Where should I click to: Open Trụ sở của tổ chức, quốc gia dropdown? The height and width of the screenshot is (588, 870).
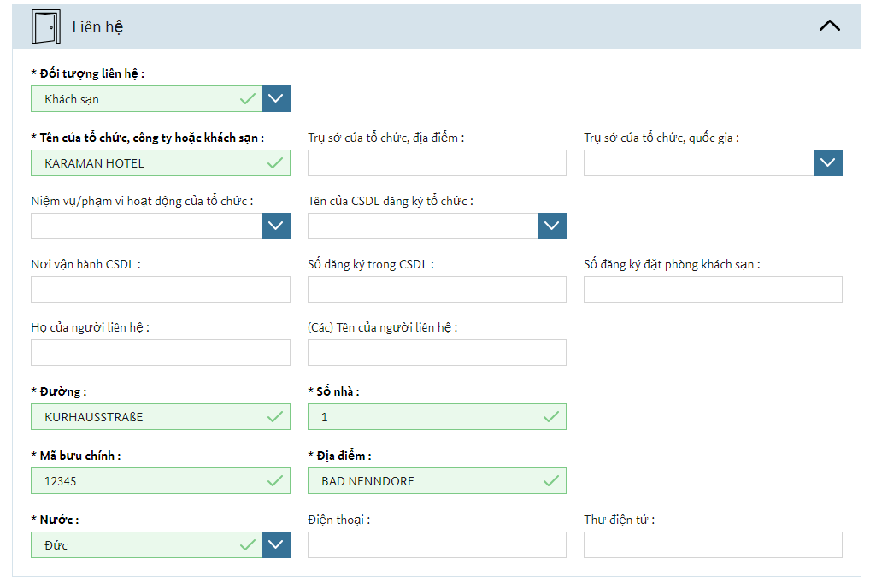(828, 163)
